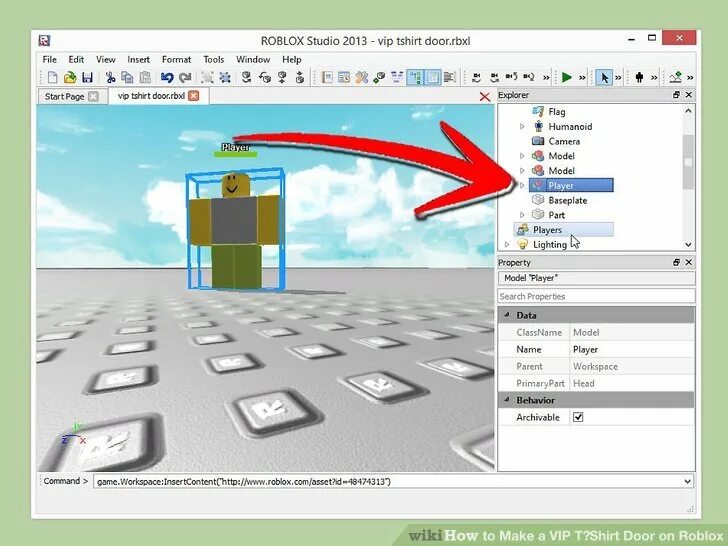Click the blue Undo arrow icon
728x546 pixels.
click(x=167, y=77)
